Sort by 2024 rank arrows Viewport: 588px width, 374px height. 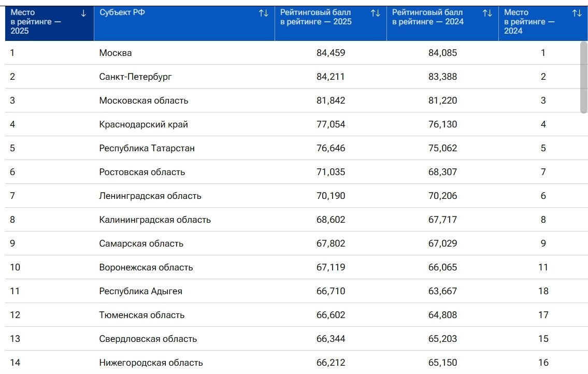(x=577, y=13)
